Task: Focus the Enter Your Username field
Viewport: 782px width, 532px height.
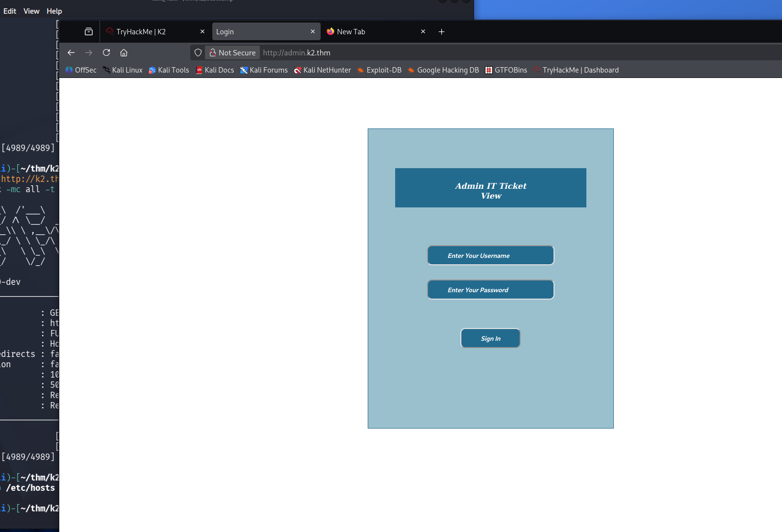Action: (x=491, y=255)
